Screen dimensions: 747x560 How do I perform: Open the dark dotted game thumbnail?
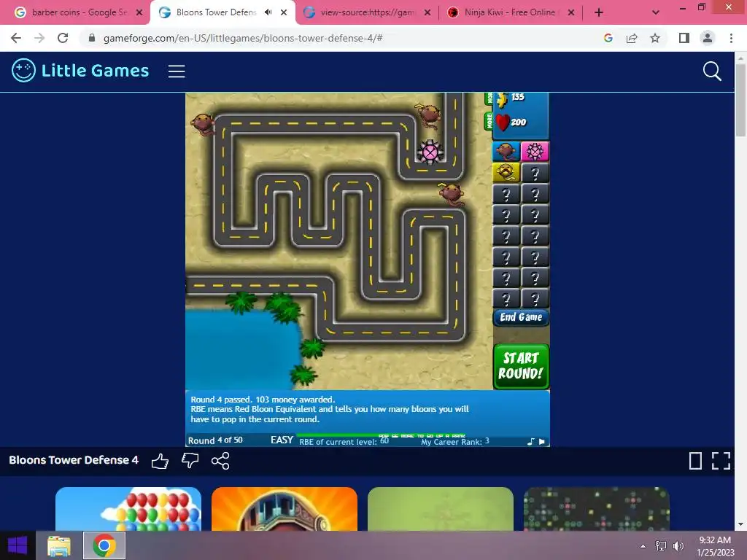click(x=597, y=508)
